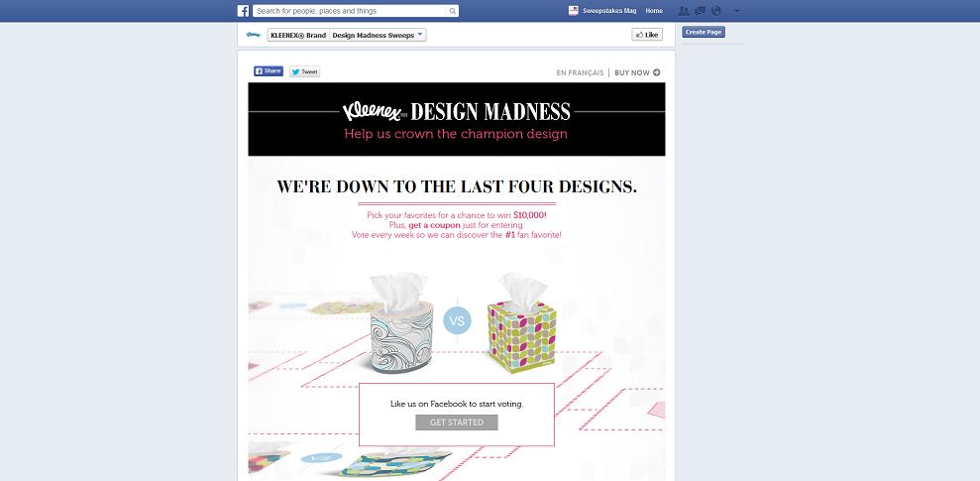The image size is (980, 481).
Task: Click the Sweepstakes Mag profile picture
Action: click(573, 11)
